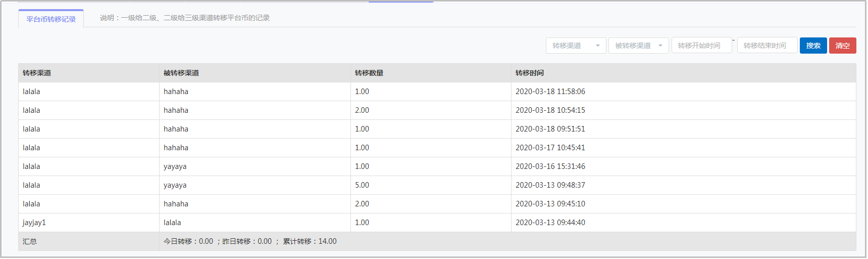Switch to the 平台币转移记录 tab

[51, 19]
